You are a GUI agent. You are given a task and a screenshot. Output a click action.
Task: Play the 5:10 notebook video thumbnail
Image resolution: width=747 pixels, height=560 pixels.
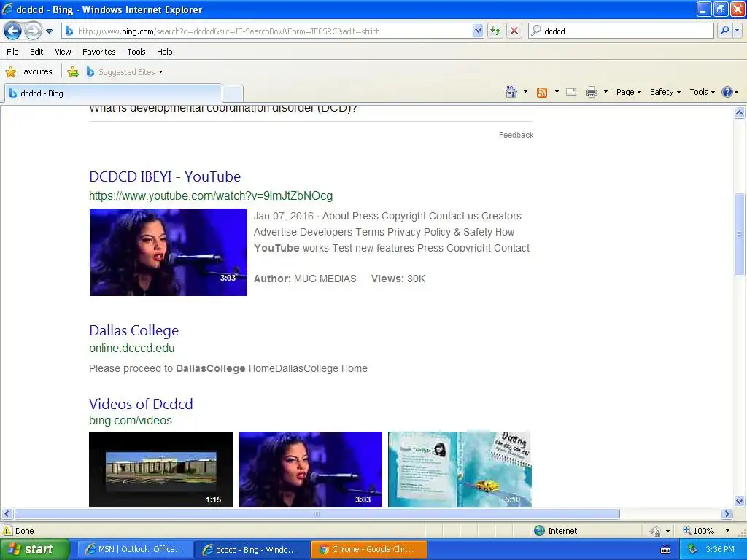(x=460, y=470)
